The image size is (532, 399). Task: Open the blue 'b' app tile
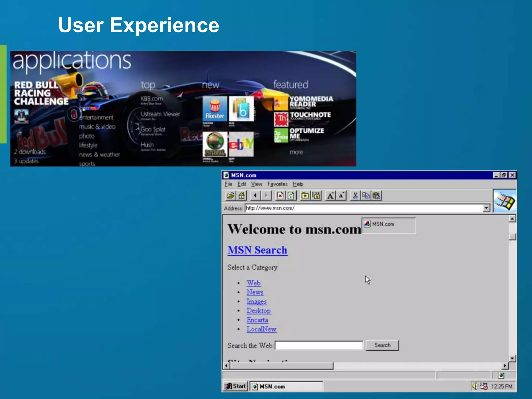pyautogui.click(x=241, y=109)
